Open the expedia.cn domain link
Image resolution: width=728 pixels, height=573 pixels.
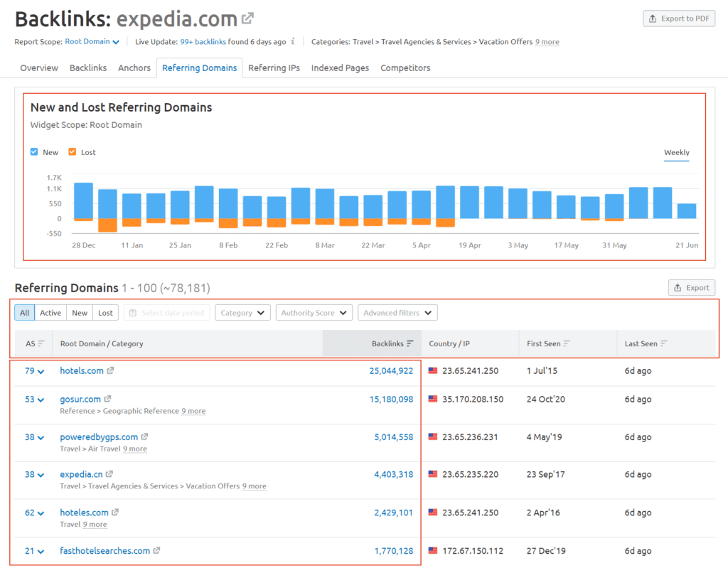pos(81,474)
